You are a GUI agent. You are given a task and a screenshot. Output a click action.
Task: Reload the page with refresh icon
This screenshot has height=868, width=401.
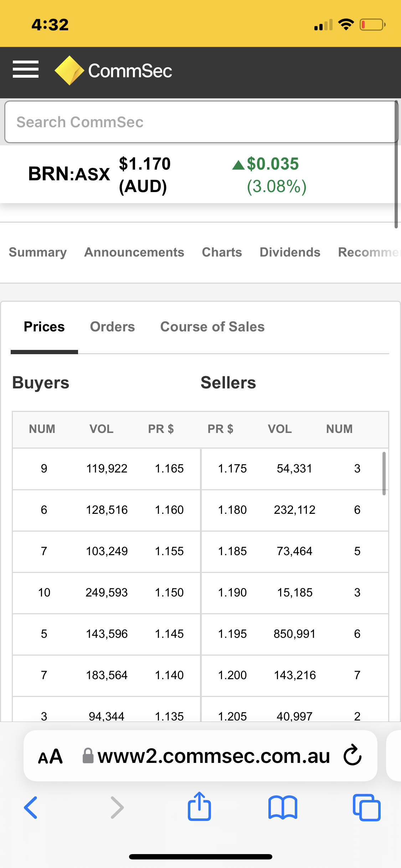point(353,755)
